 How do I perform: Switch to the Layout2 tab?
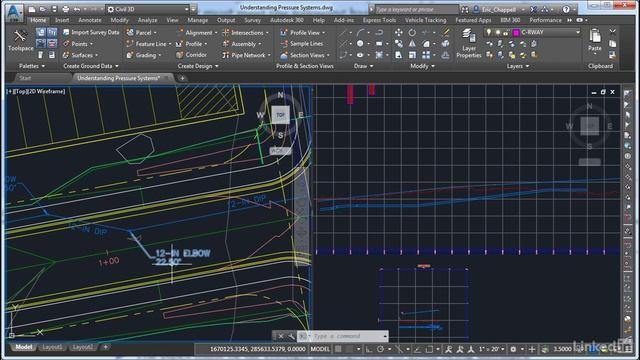pyautogui.click(x=82, y=347)
